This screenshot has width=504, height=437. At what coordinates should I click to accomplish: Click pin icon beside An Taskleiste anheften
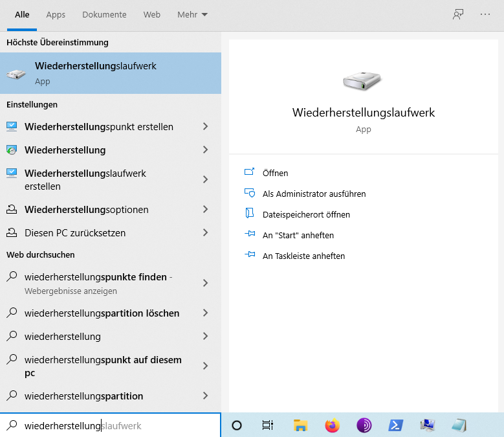point(250,254)
